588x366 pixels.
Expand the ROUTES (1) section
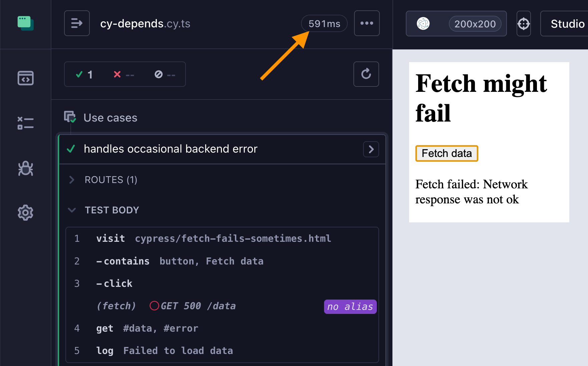point(111,180)
